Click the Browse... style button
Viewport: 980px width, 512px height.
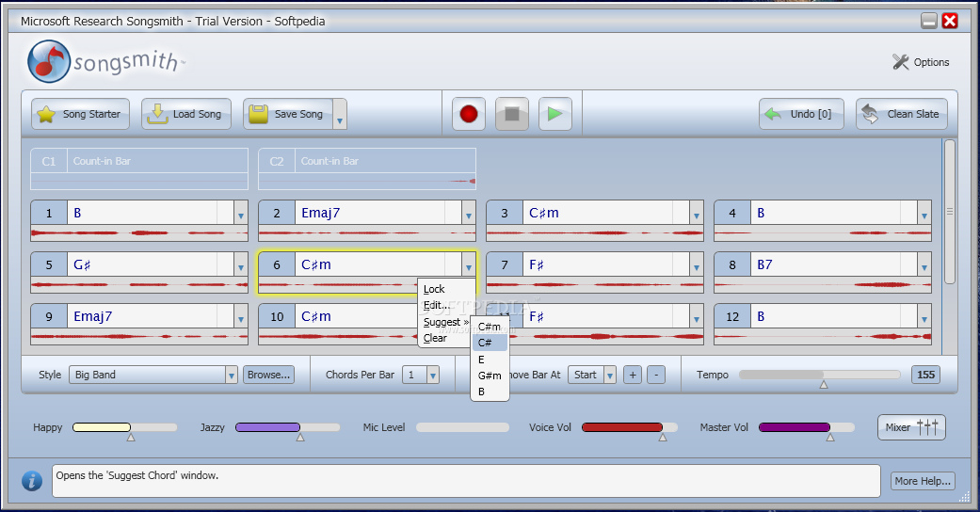click(268, 376)
